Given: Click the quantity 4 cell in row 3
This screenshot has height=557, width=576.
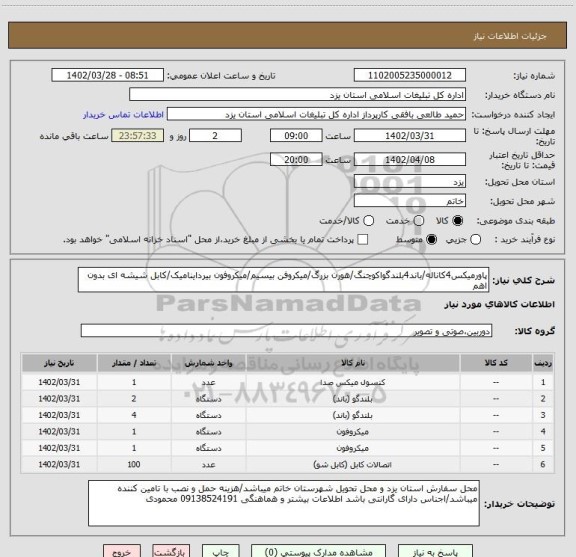Looking at the screenshot, I should click(134, 415).
